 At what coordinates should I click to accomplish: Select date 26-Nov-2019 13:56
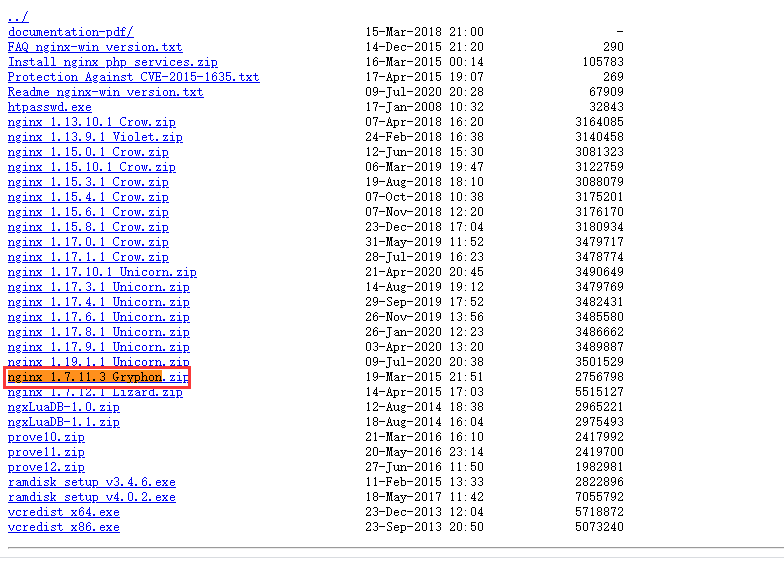click(x=424, y=317)
